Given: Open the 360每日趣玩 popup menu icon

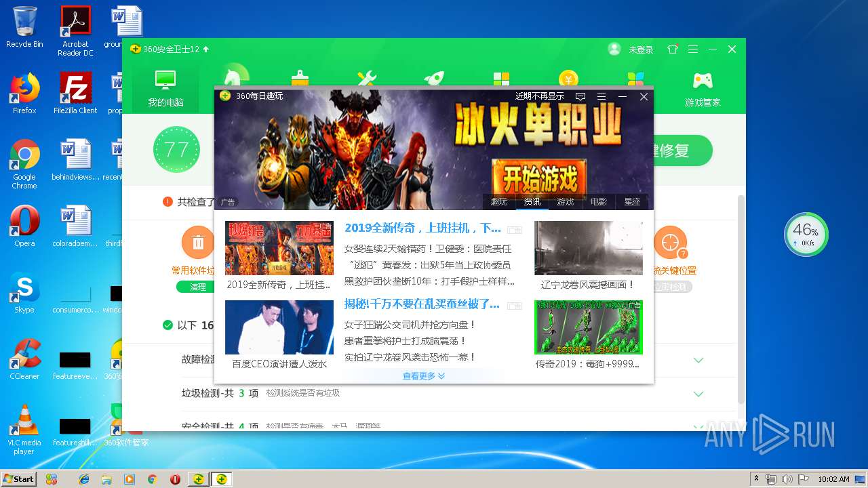Looking at the screenshot, I should coord(601,97).
